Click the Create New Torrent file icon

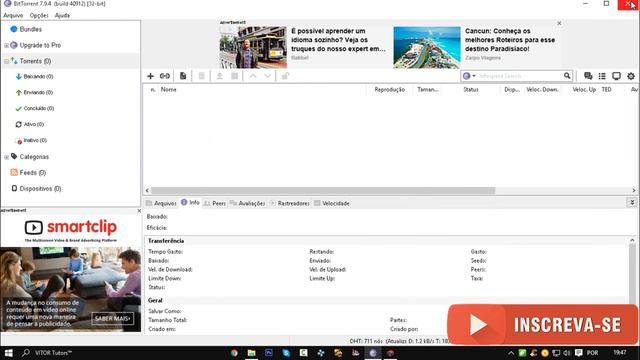[x=183, y=76]
